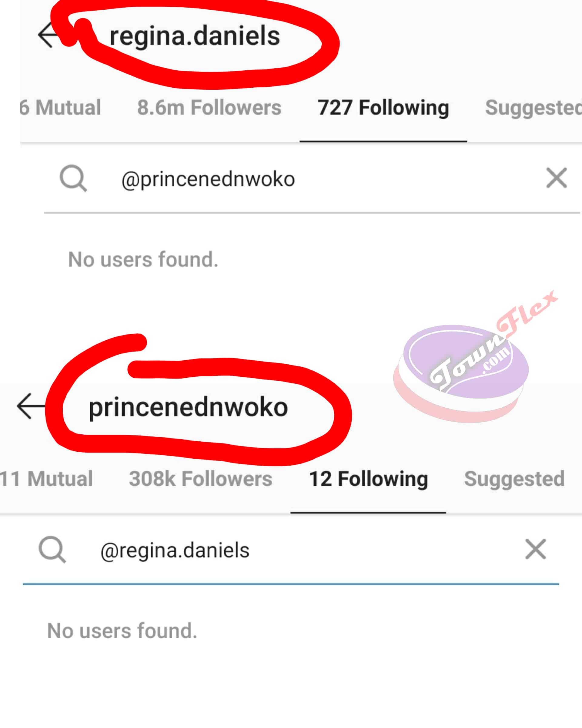This screenshot has height=728, width=582.
Task: Tap search magnifier beside @regina.daniels
Action: coord(52,549)
